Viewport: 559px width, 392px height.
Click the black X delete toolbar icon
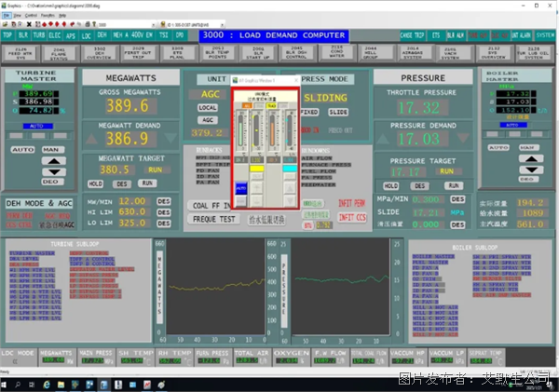[29, 24]
